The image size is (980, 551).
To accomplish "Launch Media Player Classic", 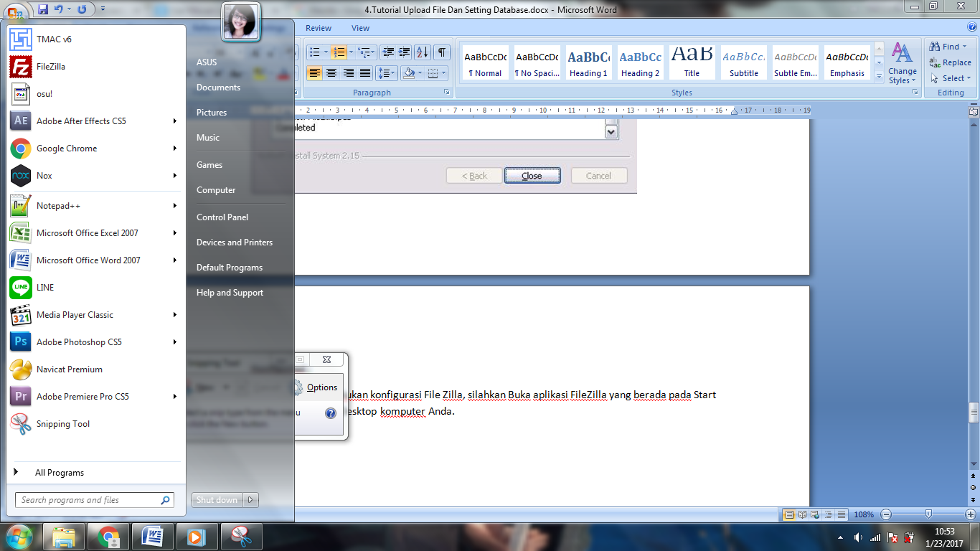I will (95, 315).
